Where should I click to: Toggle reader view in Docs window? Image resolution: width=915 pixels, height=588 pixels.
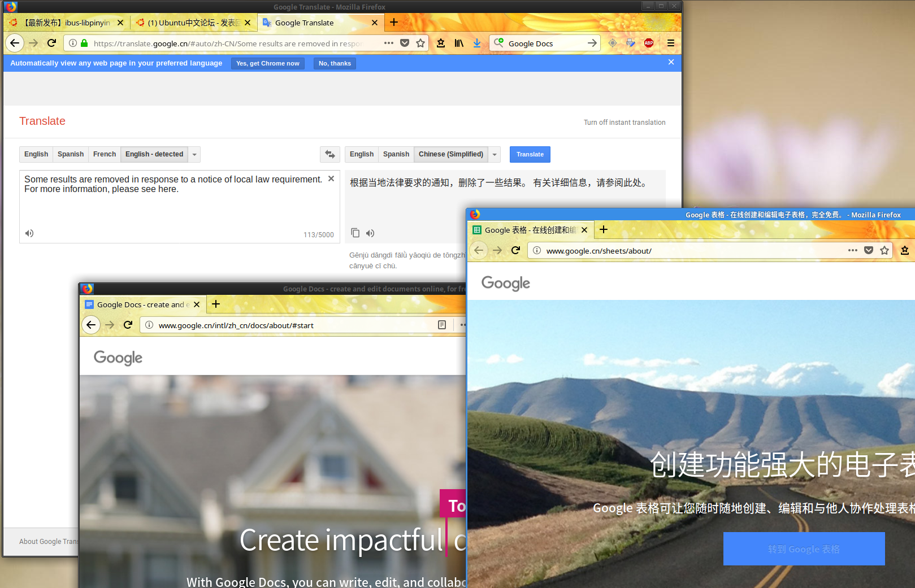tap(442, 325)
